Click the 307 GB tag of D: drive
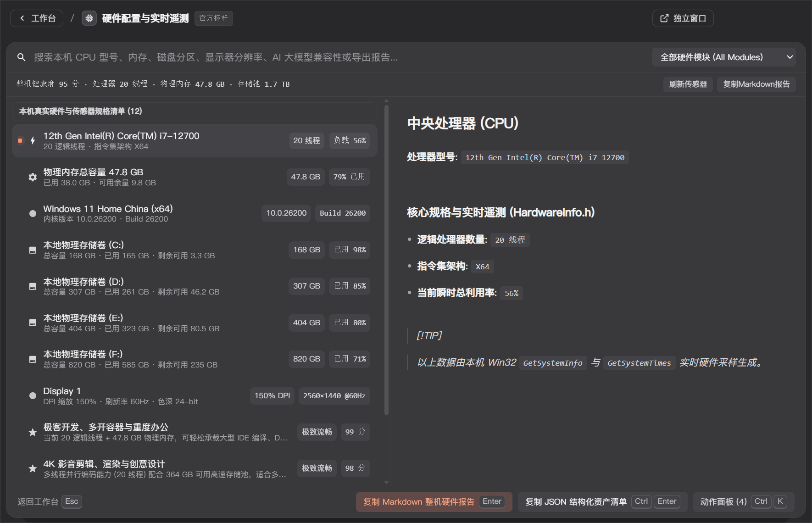 (x=306, y=286)
